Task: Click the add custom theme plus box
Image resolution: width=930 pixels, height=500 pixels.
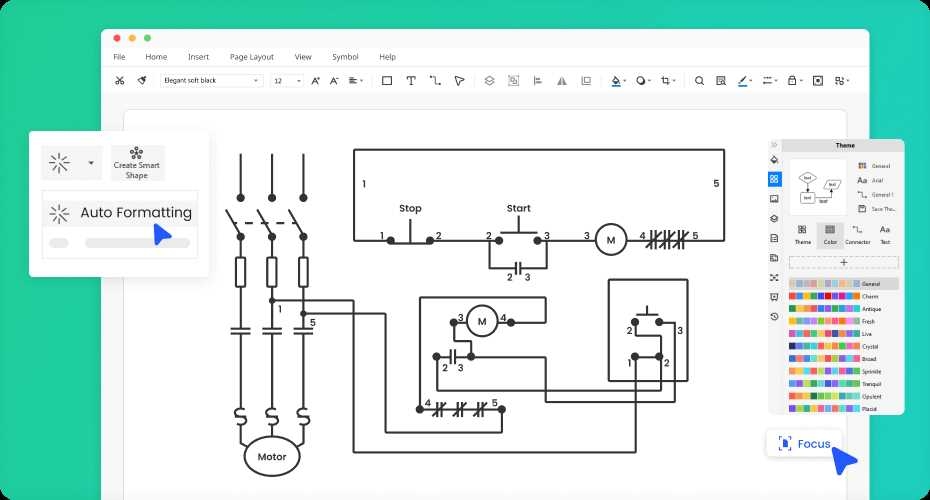Action: click(843, 262)
